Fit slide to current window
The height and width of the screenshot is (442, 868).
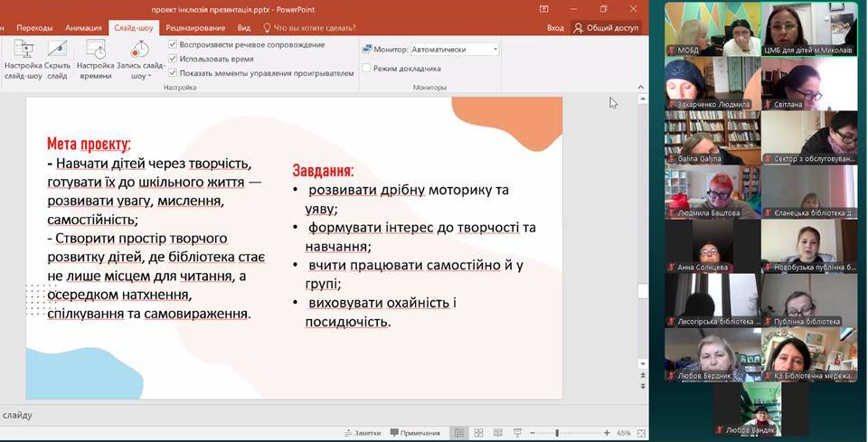pos(639,433)
